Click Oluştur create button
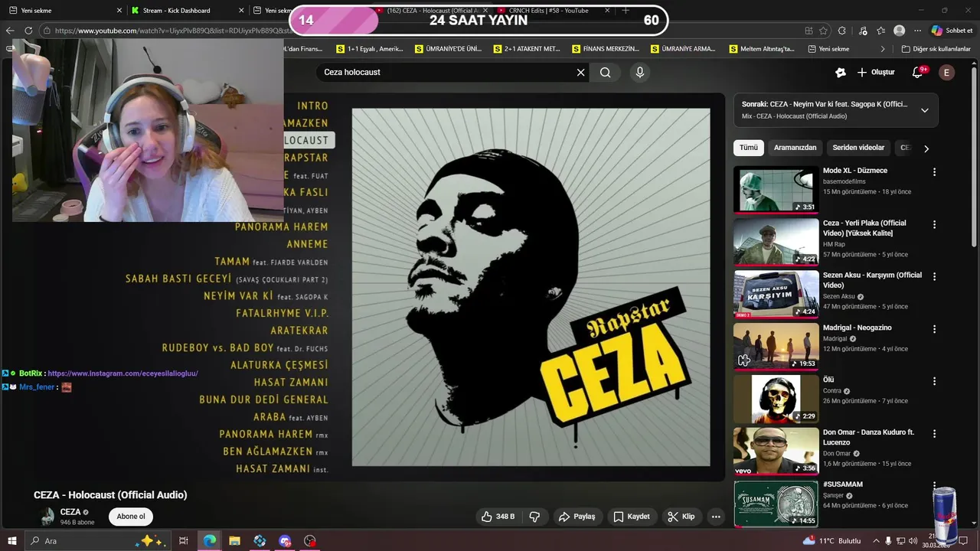The width and height of the screenshot is (980, 551). (875, 72)
